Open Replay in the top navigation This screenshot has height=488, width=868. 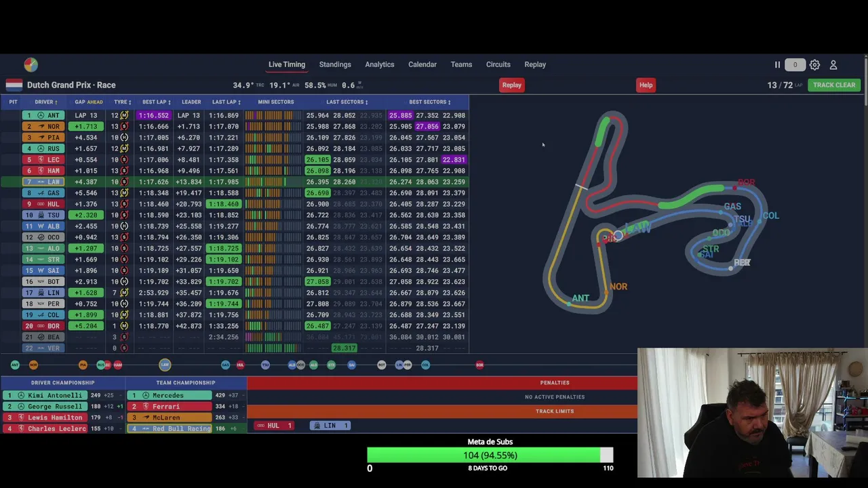point(535,64)
